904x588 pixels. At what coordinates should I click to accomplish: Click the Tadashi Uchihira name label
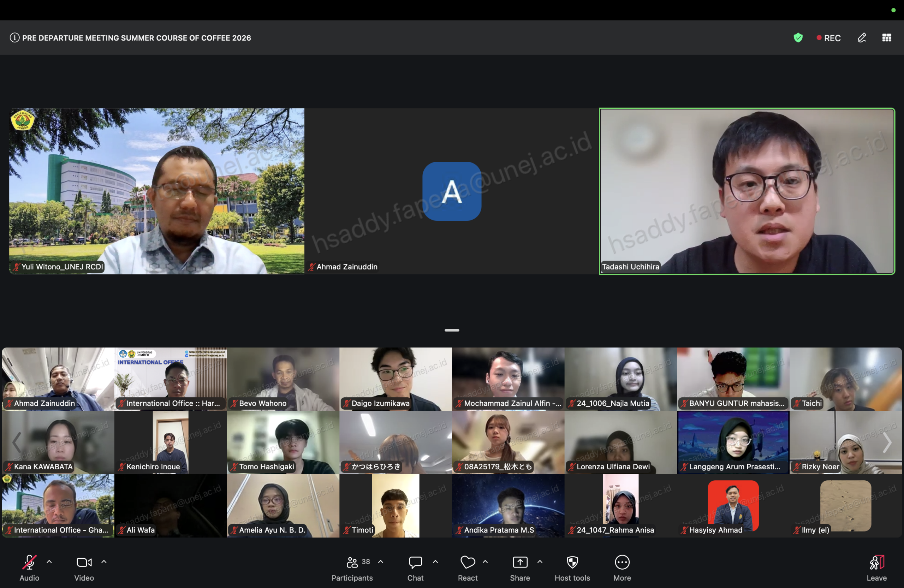click(631, 267)
